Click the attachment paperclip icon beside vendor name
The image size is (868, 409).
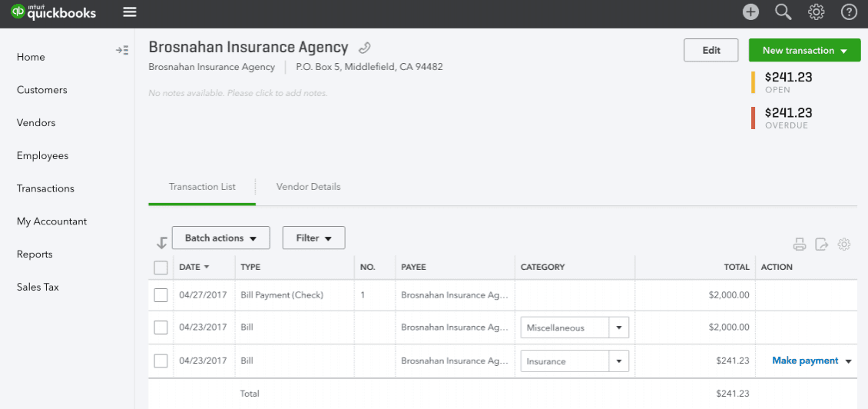[365, 48]
